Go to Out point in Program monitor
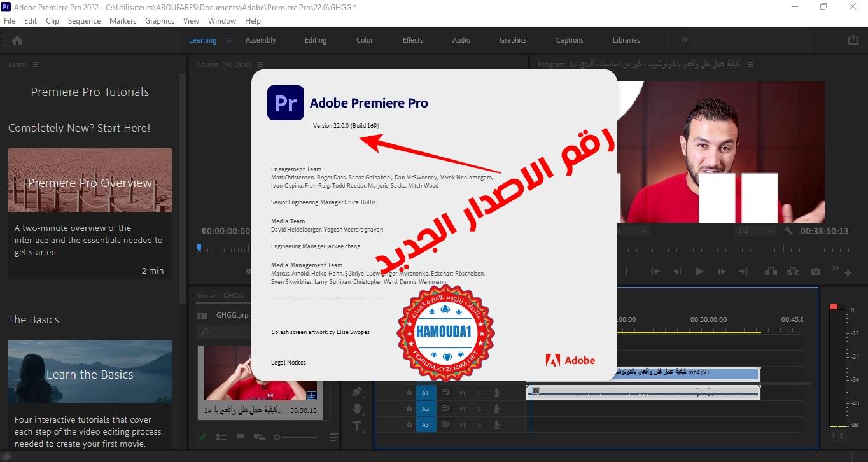 click(743, 271)
